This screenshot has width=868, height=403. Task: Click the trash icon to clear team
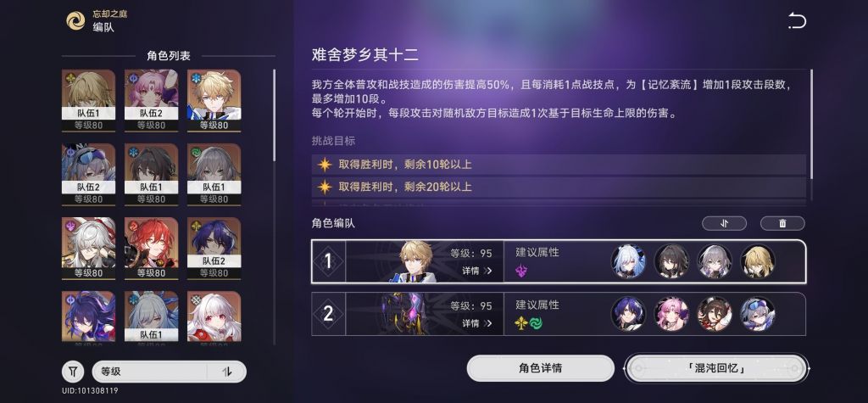click(782, 223)
